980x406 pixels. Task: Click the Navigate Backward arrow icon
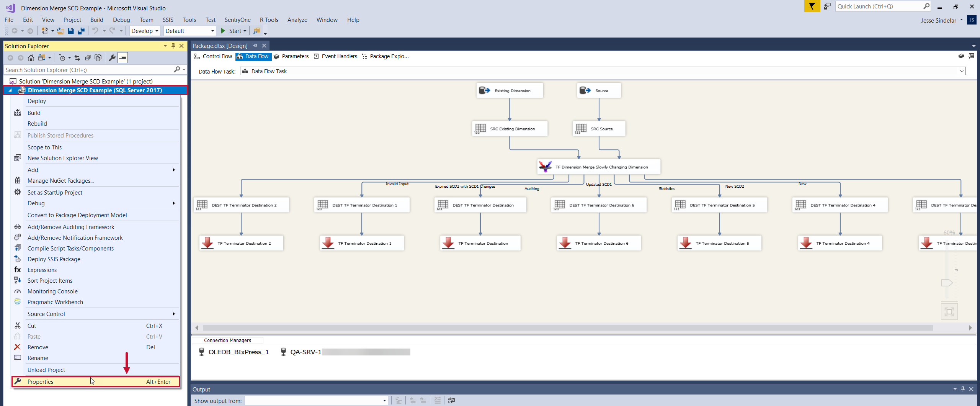click(15, 31)
